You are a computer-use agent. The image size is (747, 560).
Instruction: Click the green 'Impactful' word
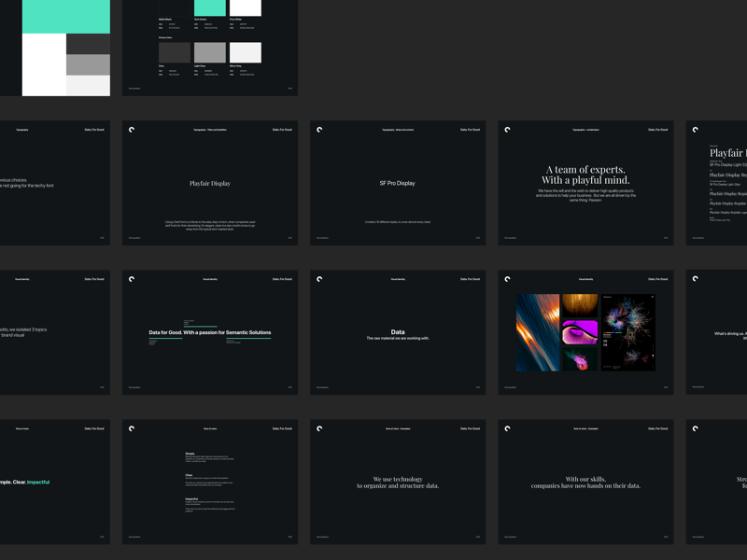tap(38, 482)
